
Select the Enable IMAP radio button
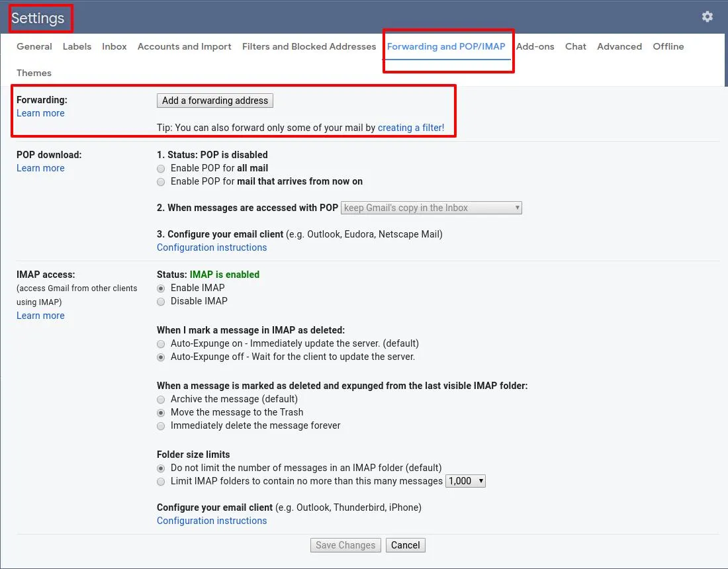[161, 288]
